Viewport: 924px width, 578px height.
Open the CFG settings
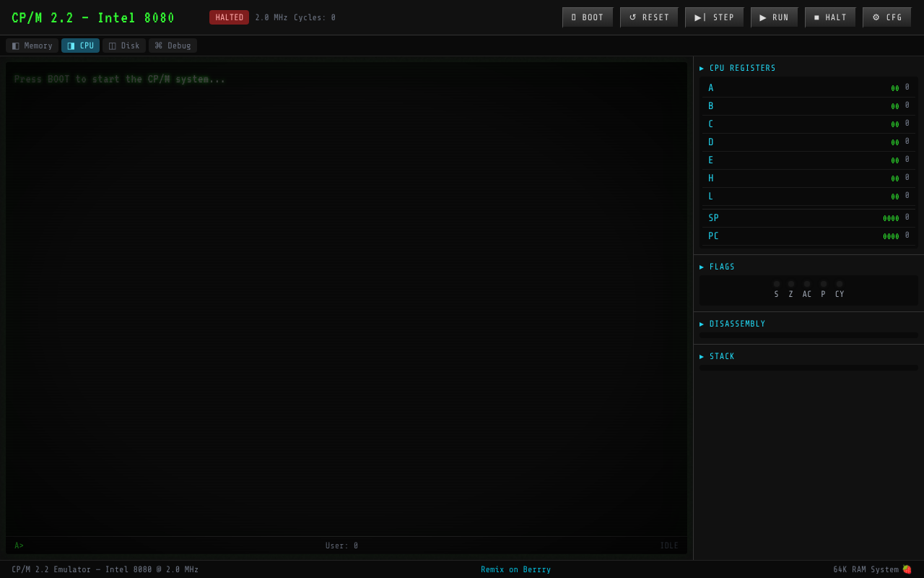(x=886, y=17)
